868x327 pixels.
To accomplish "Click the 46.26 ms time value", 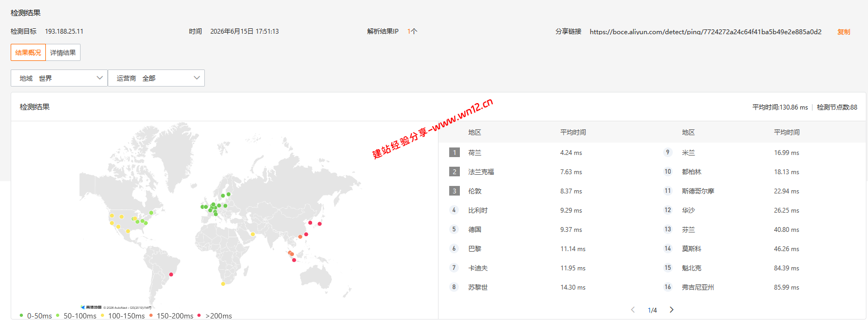I will click(x=786, y=249).
